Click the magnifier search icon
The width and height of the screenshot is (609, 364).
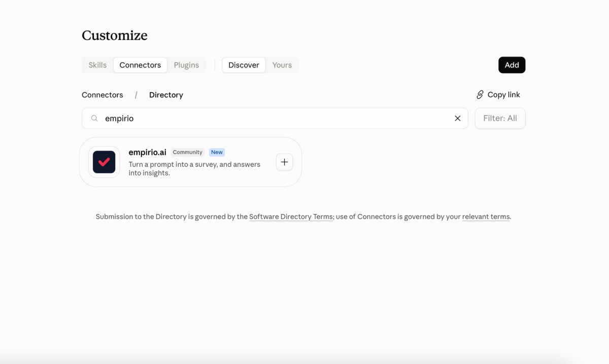pyautogui.click(x=94, y=118)
